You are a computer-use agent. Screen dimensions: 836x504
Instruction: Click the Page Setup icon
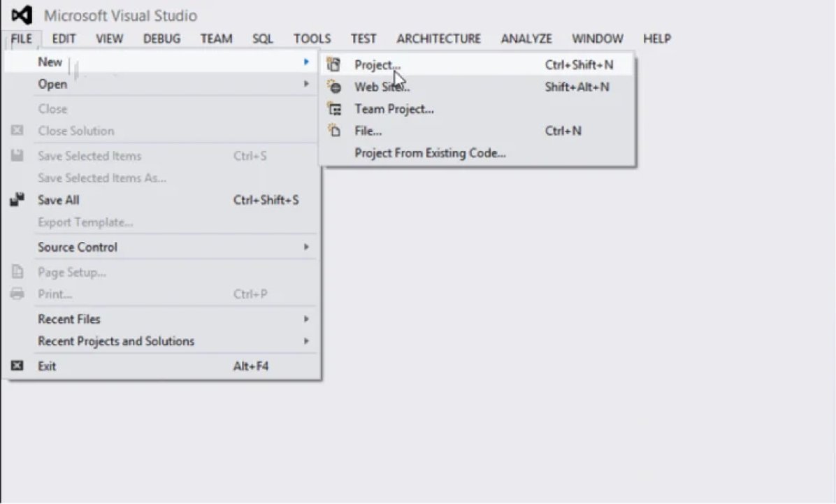pyautogui.click(x=17, y=271)
